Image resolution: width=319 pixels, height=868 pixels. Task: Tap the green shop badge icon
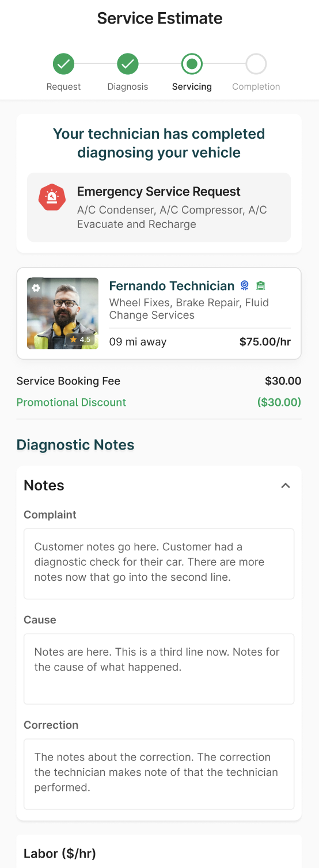[260, 285]
